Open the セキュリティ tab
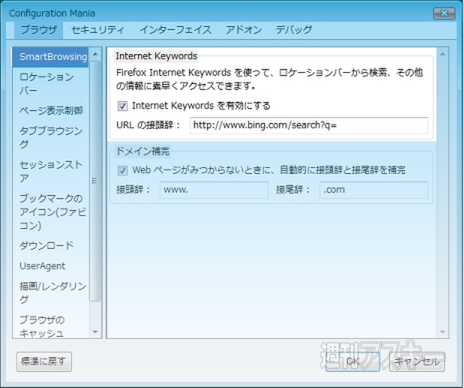 coord(98,30)
